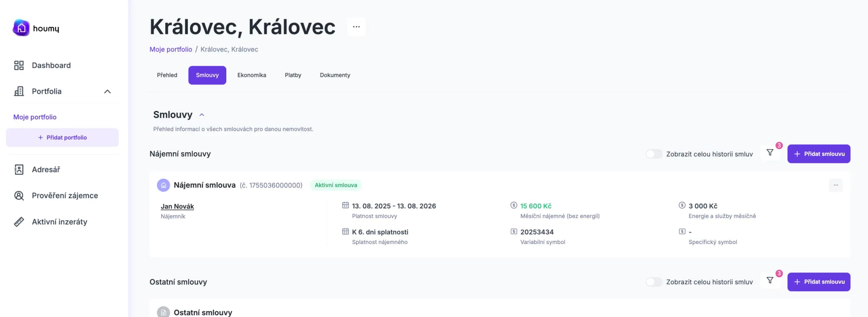Open the filter icon for Nájemní smlouvy

pyautogui.click(x=770, y=152)
